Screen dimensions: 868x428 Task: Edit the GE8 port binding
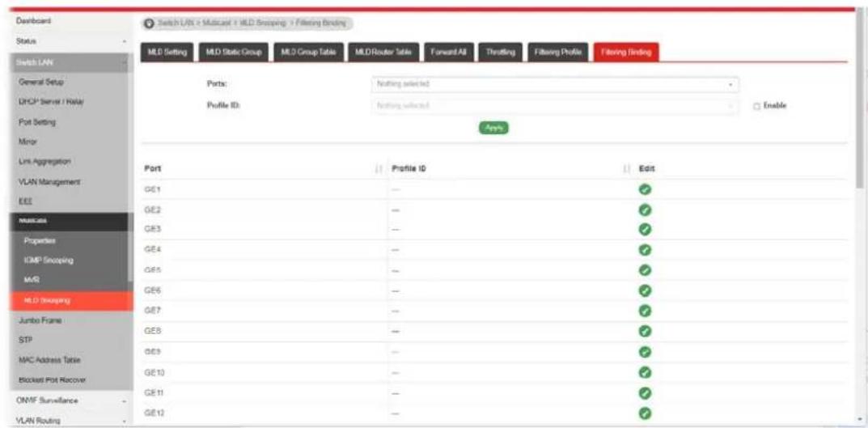645,331
